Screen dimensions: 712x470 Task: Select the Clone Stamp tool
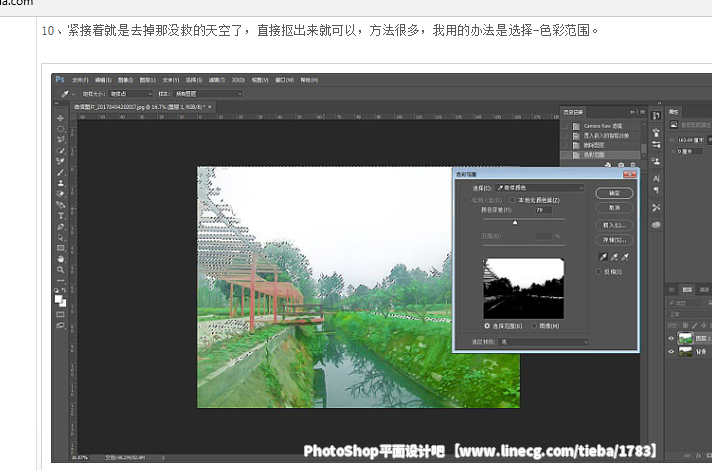tap(60, 183)
